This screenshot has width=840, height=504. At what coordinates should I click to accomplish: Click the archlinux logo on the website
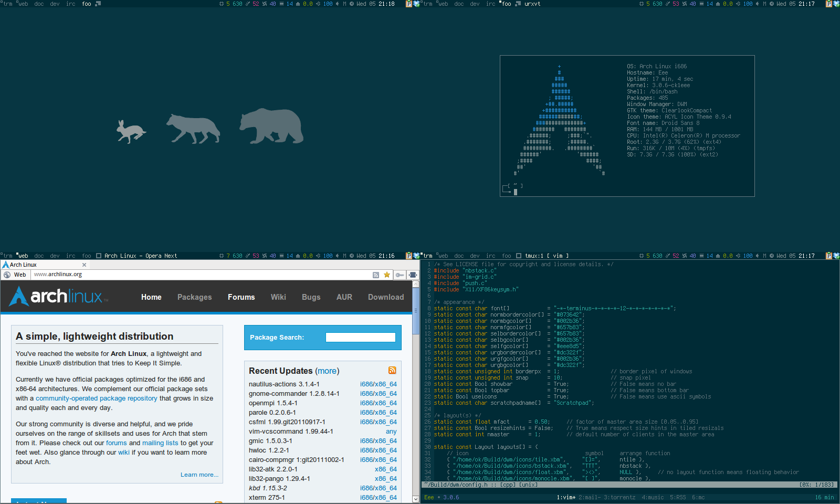click(x=59, y=297)
